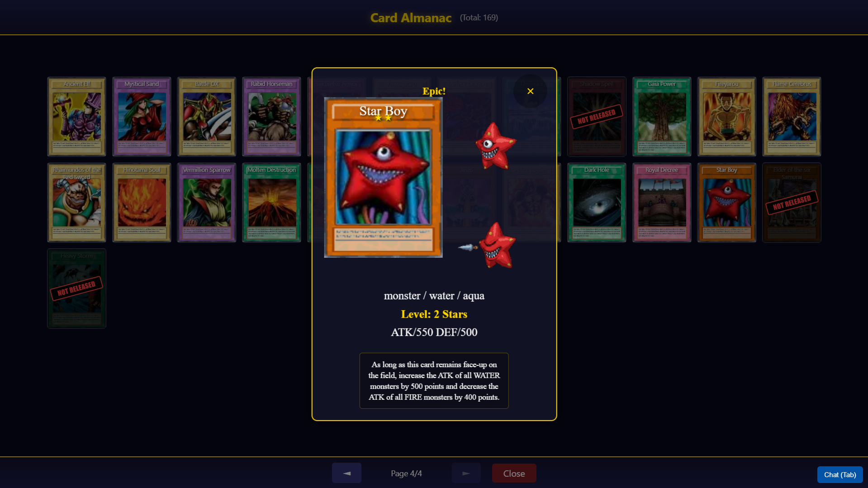Go to next almanac page arrow
This screenshot has height=488, width=868.
(466, 473)
